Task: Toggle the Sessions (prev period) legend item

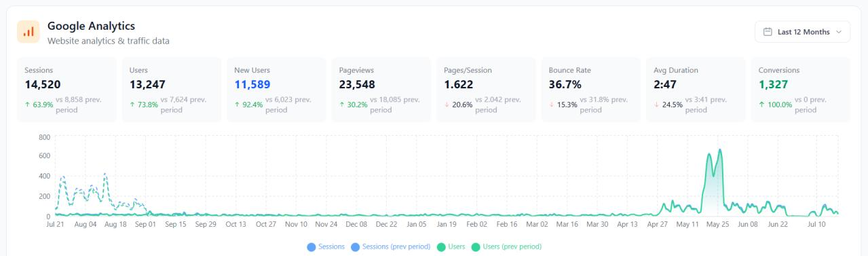Action: tap(391, 246)
